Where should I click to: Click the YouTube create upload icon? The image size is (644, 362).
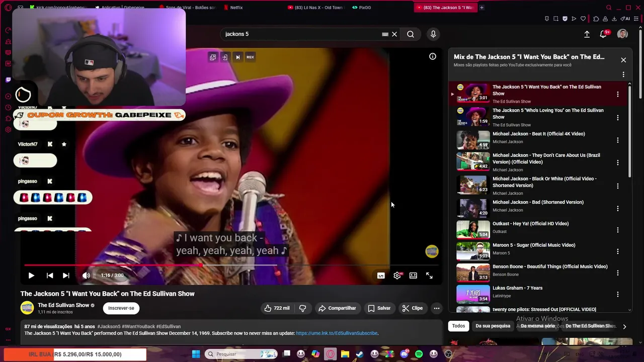click(x=587, y=34)
